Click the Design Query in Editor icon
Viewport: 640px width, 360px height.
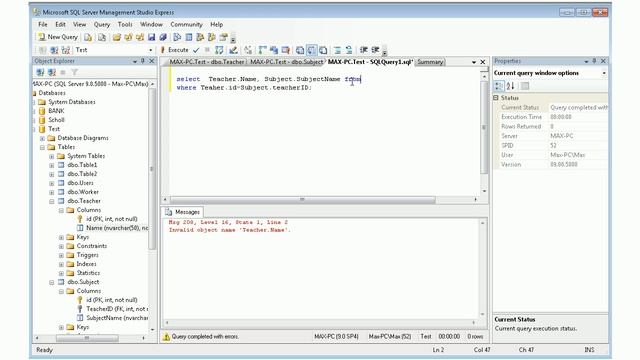(233, 50)
